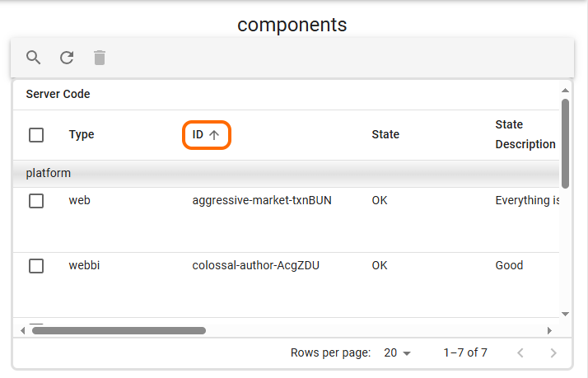
Task: Click the aggressive-market-txnBUN ID cell
Action: (x=262, y=200)
